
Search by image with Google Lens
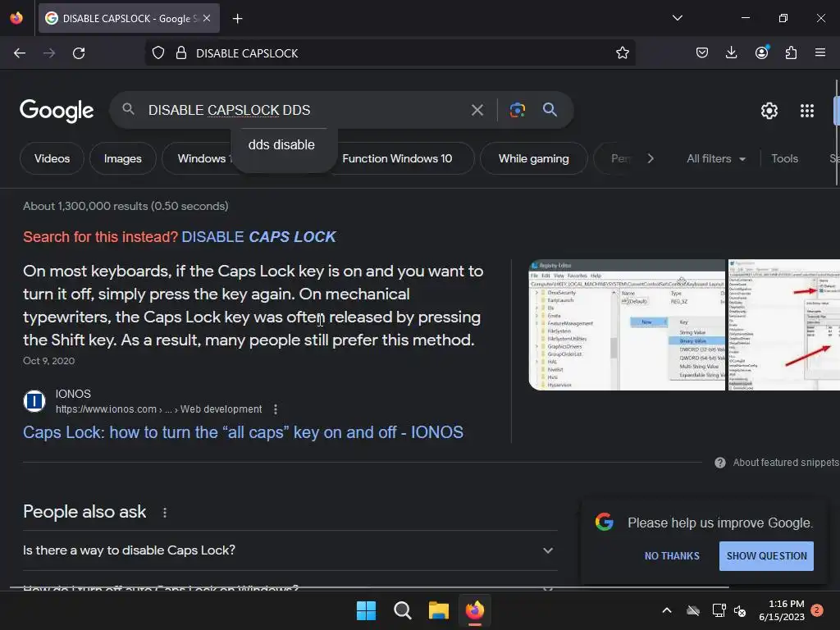point(517,110)
